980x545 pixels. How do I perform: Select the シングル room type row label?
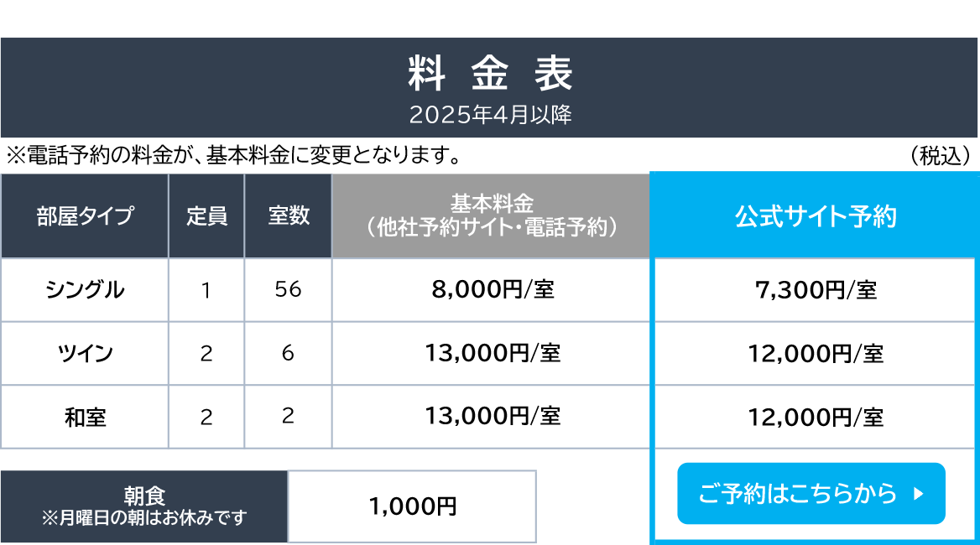click(85, 290)
